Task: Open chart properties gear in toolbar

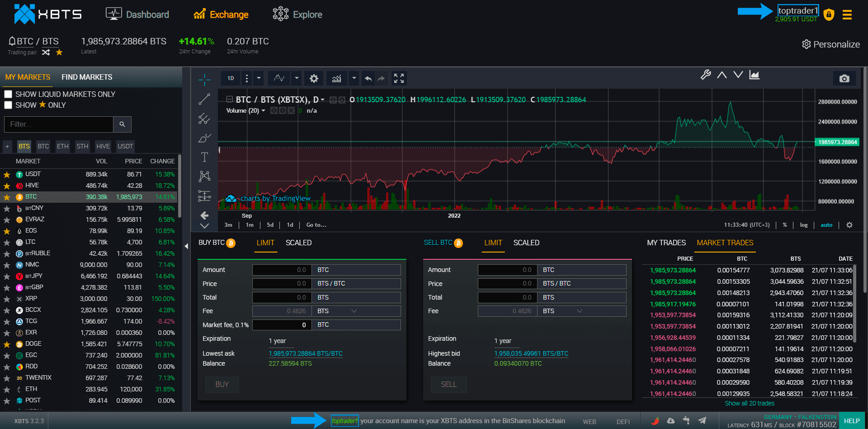Action: tap(314, 78)
